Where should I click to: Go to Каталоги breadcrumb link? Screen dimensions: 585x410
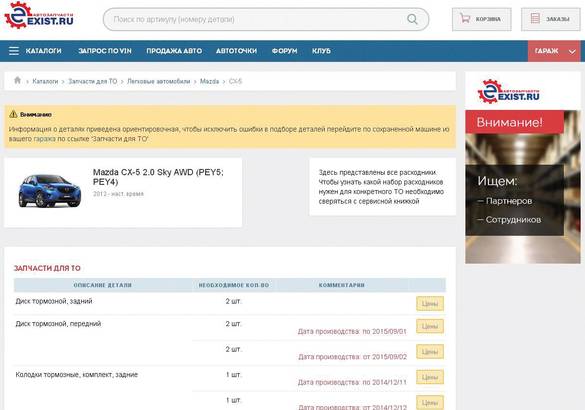pos(45,81)
